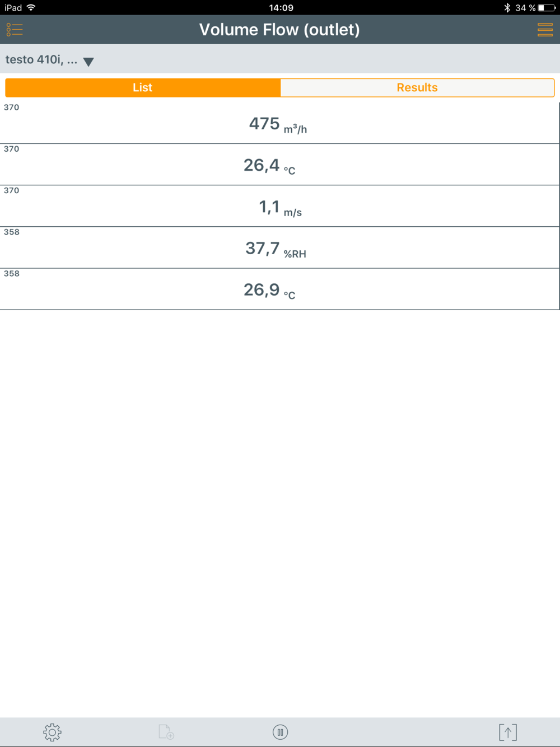
Task: Open the hamburger menu at top right
Action: point(545,30)
